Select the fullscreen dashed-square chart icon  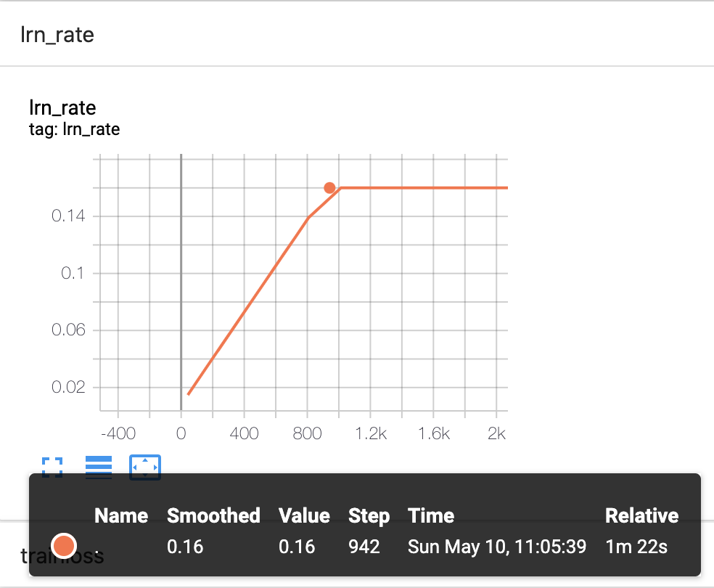[x=52, y=467]
